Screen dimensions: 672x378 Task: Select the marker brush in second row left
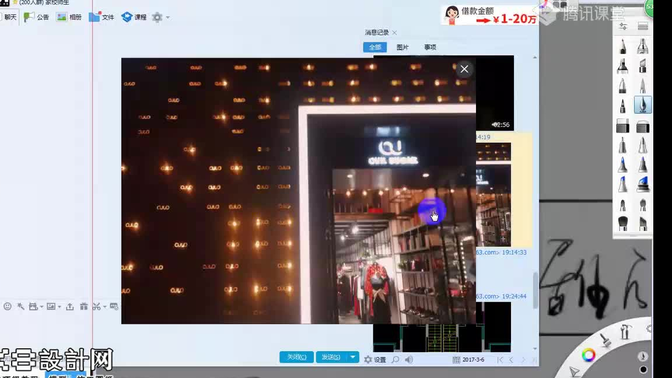click(623, 66)
